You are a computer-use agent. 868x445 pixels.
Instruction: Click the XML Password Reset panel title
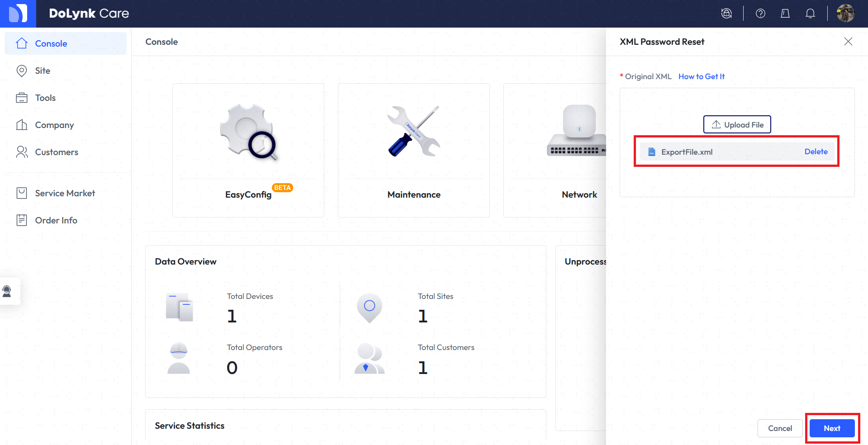[662, 42]
